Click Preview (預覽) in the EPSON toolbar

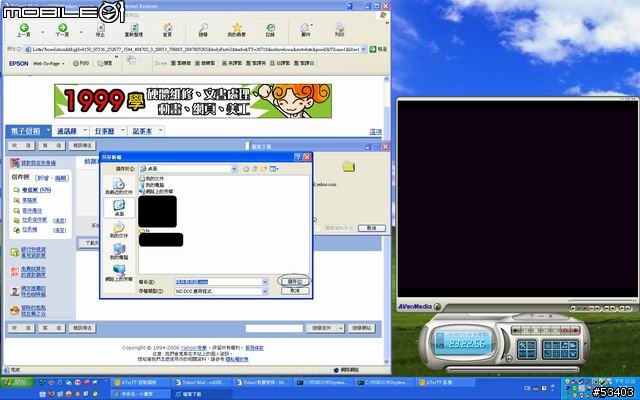pos(105,63)
